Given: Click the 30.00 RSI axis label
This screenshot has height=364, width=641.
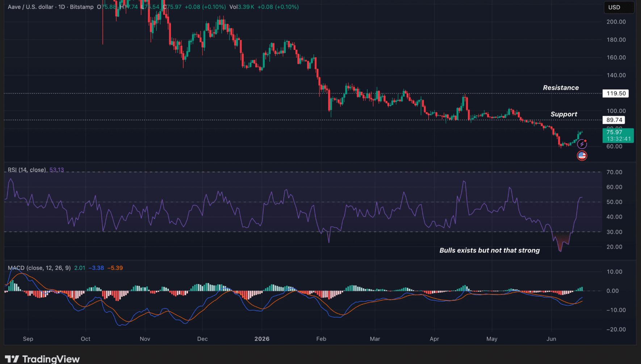Looking at the screenshot, I should (614, 232).
